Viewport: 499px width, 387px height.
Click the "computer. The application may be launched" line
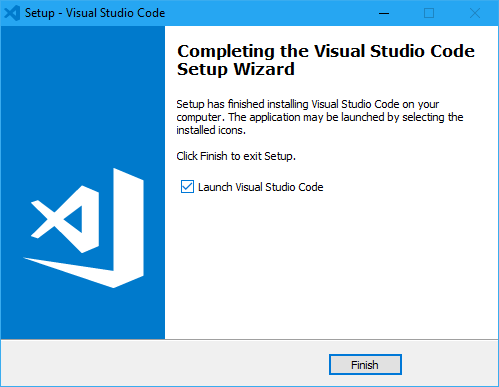tap(320, 117)
